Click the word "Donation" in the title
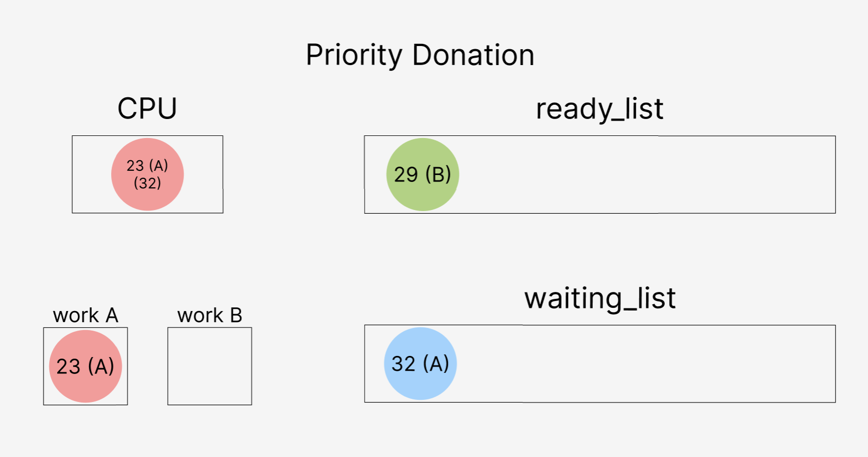The image size is (868, 457). point(473,55)
